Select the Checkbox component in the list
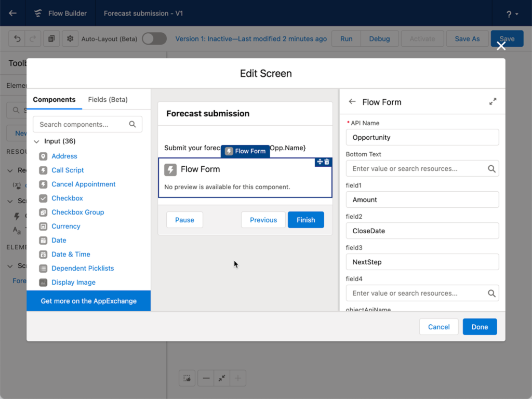Screen dimensions: 532x399 (67, 198)
